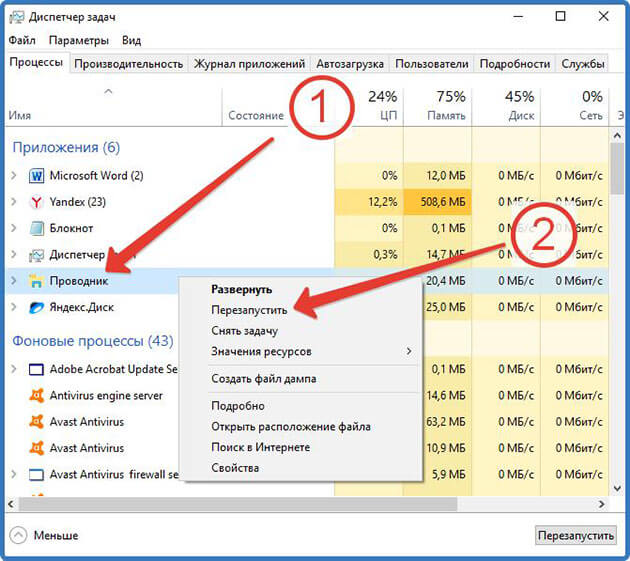Expand the Yandex (23) process group
Screen dimensions: 630x561
(x=14, y=202)
